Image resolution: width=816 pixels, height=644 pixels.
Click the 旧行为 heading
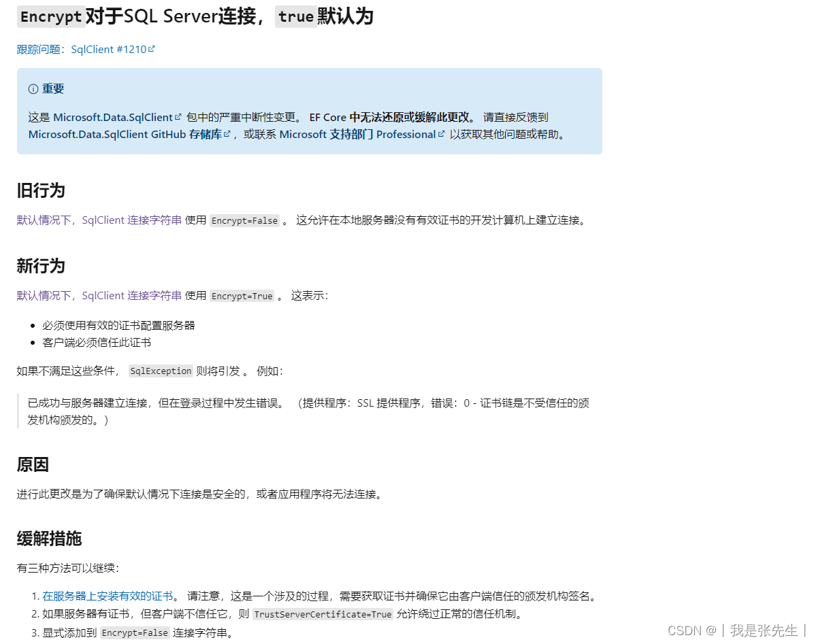click(41, 190)
